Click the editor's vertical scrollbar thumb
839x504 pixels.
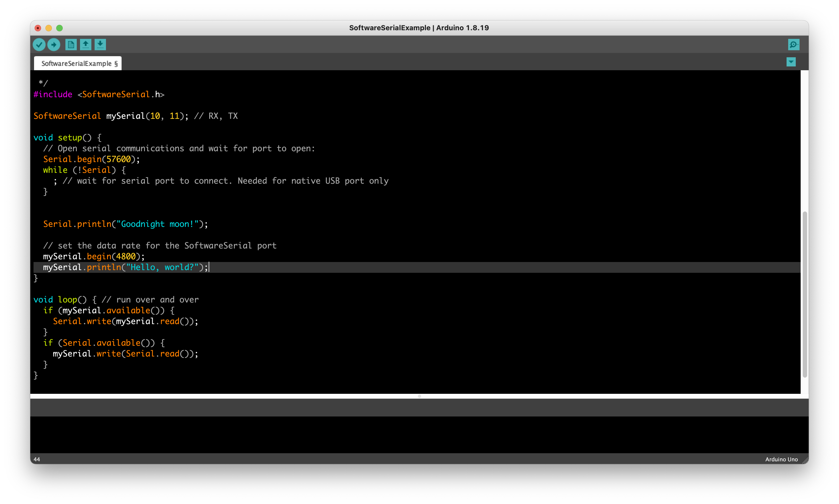click(804, 294)
